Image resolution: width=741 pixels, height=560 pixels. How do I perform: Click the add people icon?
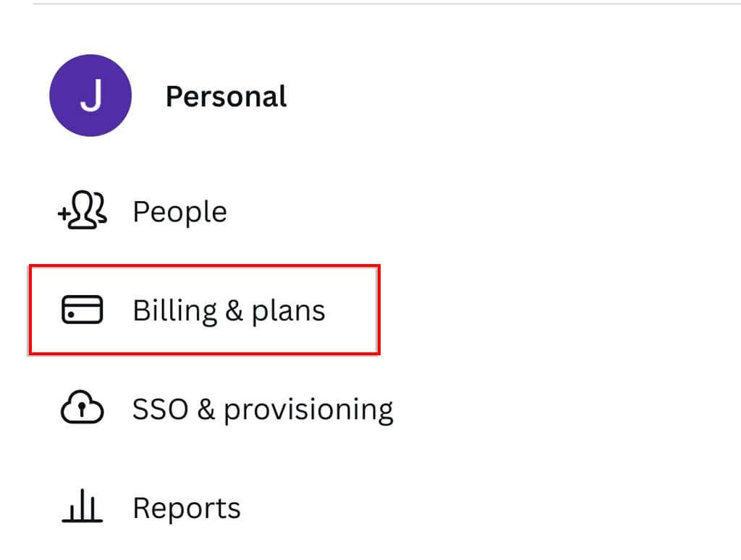82,212
